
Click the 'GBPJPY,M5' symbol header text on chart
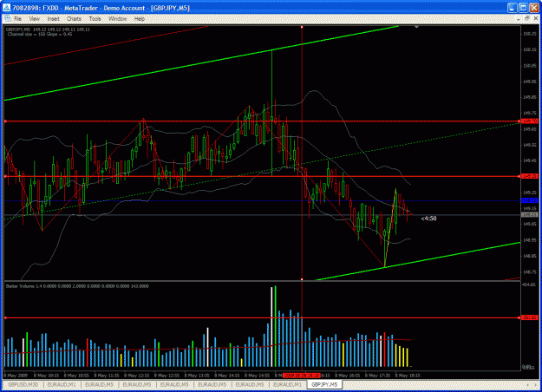tap(19, 29)
